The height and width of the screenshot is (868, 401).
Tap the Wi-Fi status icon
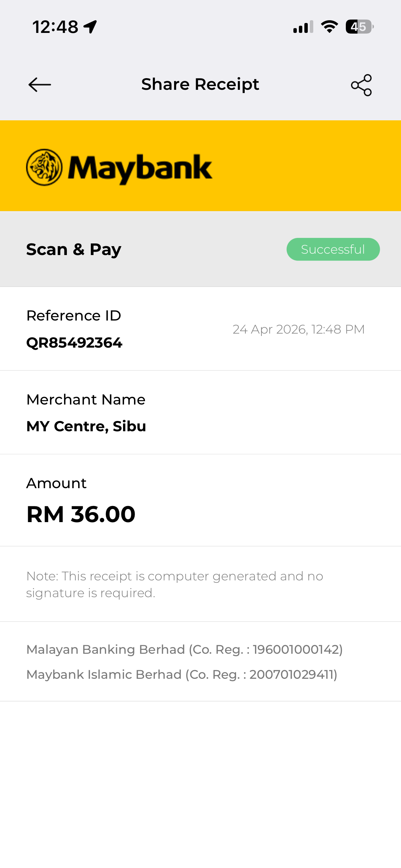coord(329,27)
